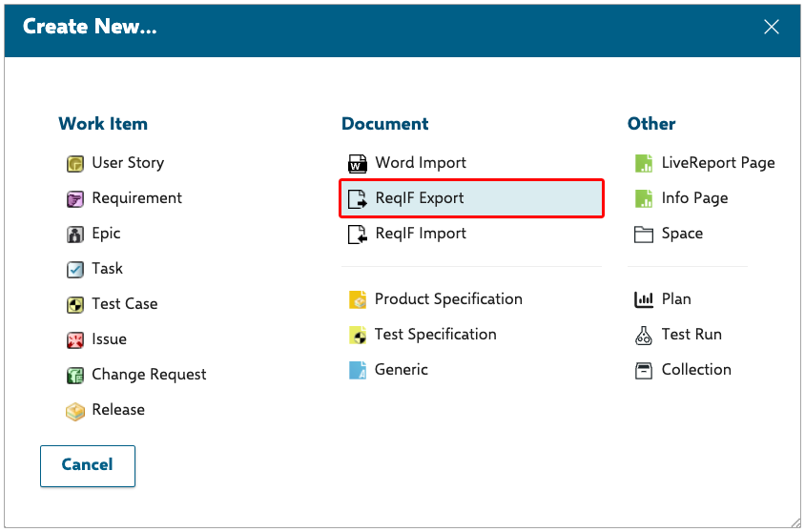Click the Product Specification icon

pyautogui.click(x=358, y=299)
